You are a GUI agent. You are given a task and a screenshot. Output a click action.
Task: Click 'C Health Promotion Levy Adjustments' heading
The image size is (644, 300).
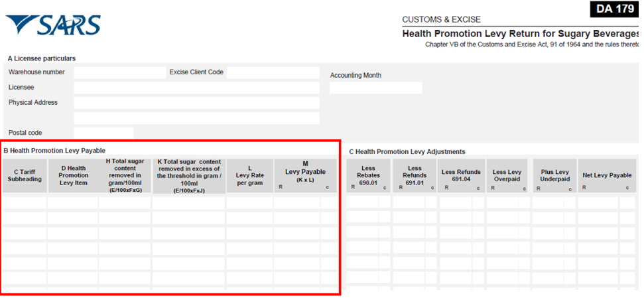coord(407,151)
